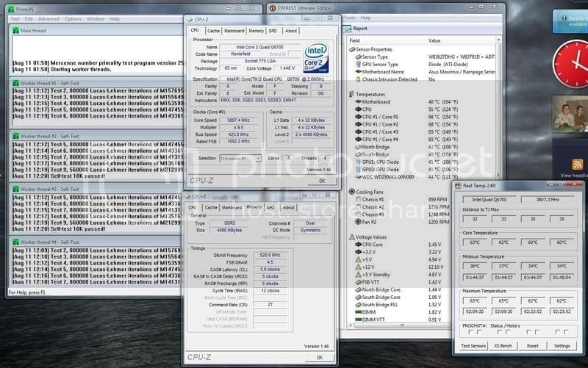Click the Voltage Values warning icon
The image size is (588, 368).
click(351, 237)
